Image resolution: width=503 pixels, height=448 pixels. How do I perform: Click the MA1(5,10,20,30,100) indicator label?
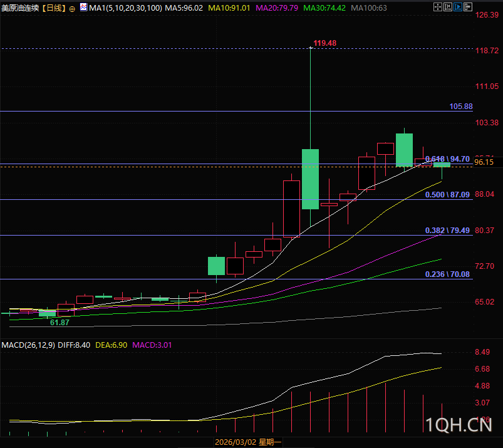click(x=125, y=8)
